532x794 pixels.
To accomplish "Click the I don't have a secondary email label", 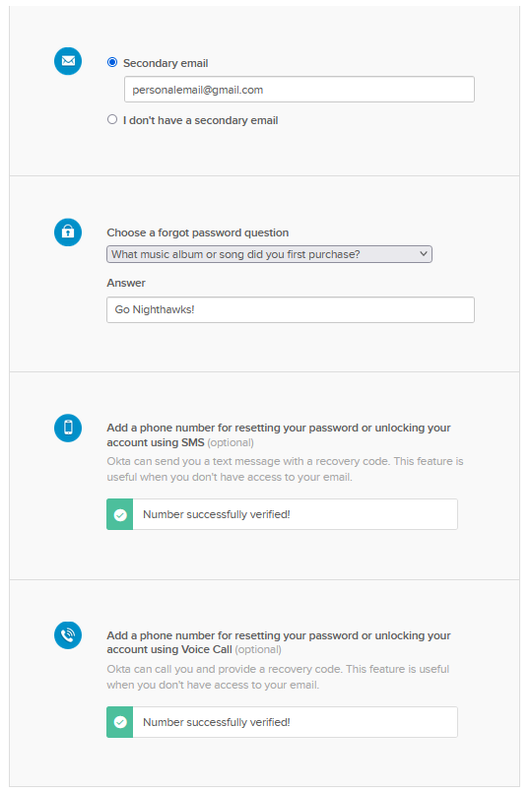I will tap(200, 120).
